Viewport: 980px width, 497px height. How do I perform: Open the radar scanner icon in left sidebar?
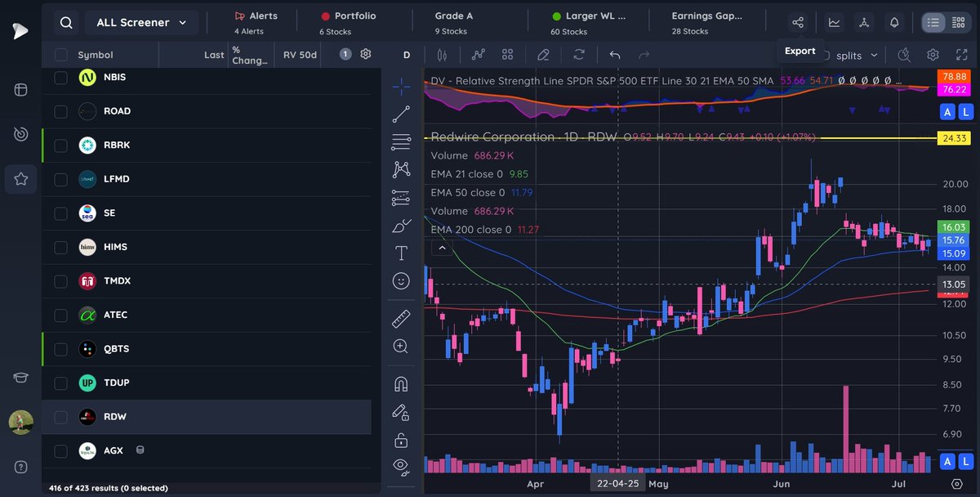coord(20,134)
